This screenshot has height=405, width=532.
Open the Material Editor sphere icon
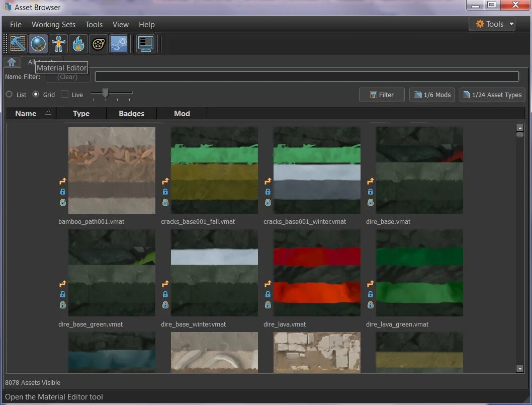click(x=38, y=44)
